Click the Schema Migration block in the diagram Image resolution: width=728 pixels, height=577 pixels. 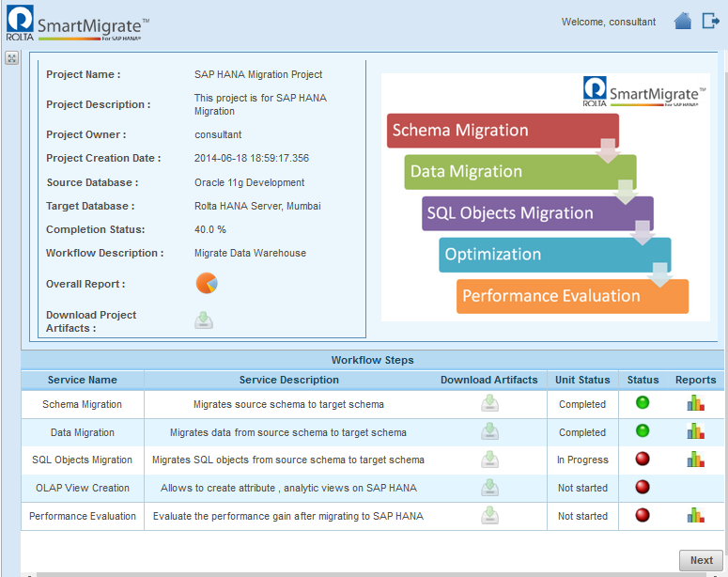coord(502,131)
